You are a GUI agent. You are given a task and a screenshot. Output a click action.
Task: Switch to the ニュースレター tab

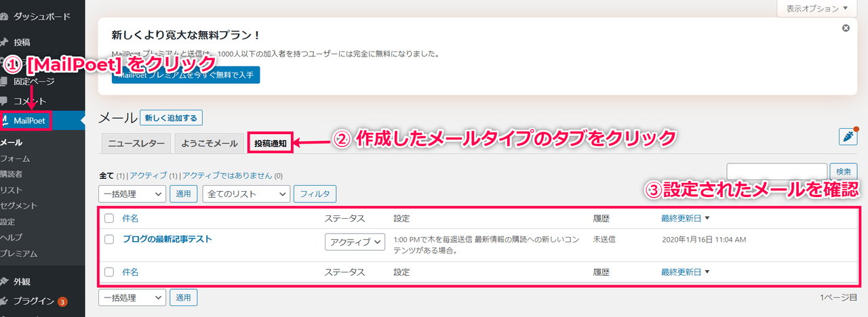(136, 144)
